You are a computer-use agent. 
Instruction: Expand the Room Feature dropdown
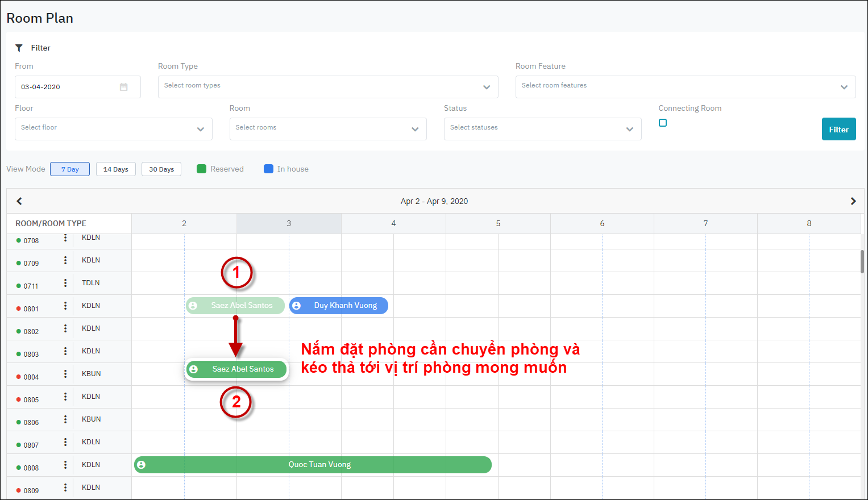844,87
